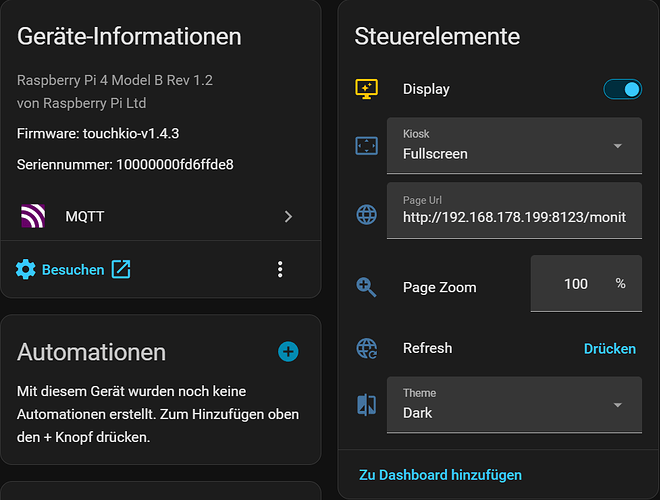Click the Refresh globe icon

(367, 348)
